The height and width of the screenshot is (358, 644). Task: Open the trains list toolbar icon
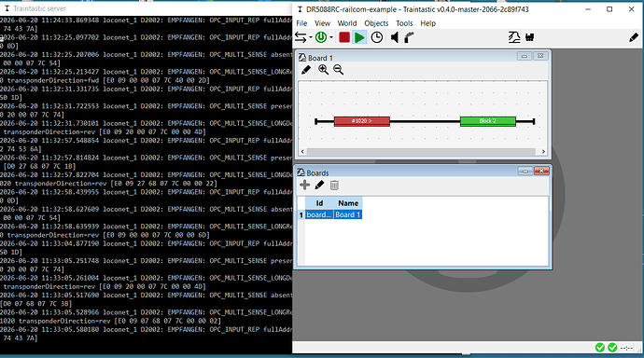[530, 37]
